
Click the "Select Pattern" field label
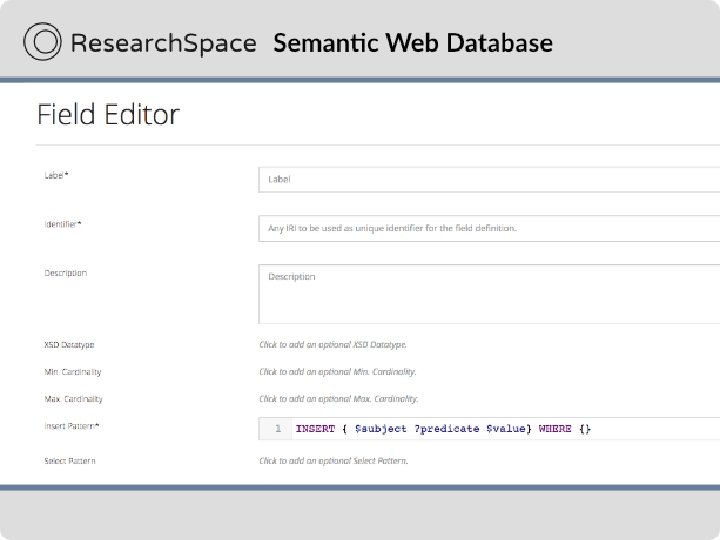coord(70,461)
